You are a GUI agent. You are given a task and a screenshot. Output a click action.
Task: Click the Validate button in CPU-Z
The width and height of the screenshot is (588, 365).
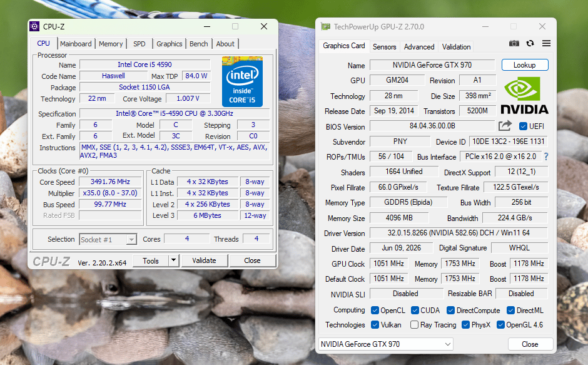[x=204, y=260]
